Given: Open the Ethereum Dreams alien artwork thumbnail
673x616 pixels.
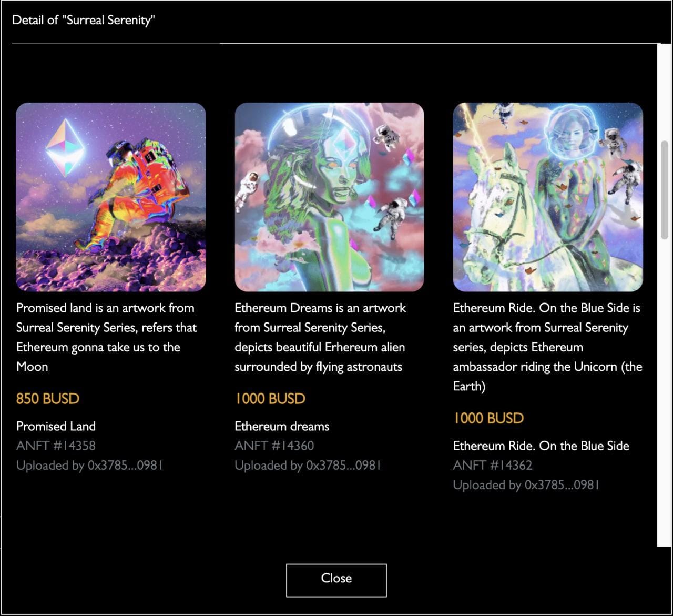Looking at the screenshot, I should (x=329, y=197).
